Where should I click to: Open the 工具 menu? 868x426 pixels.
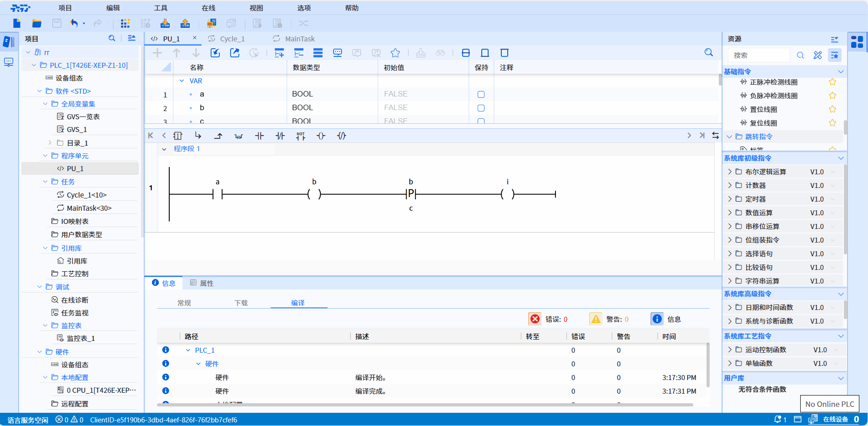click(161, 8)
